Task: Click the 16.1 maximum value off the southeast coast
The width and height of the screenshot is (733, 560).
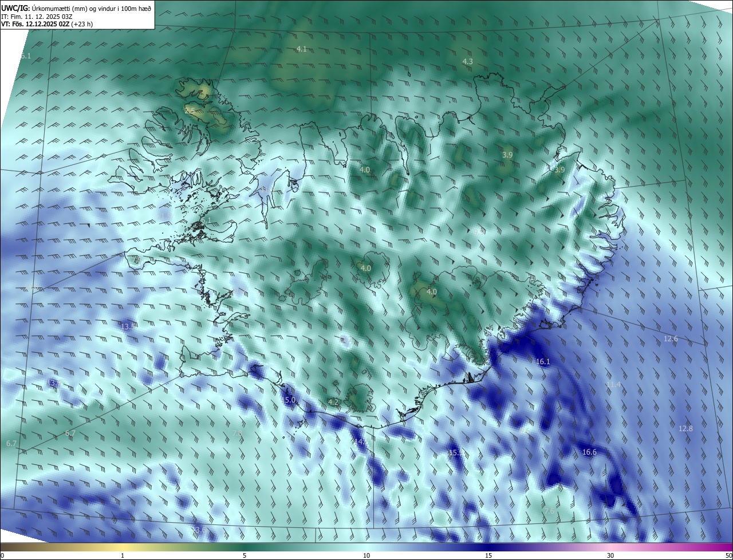Action: point(543,361)
